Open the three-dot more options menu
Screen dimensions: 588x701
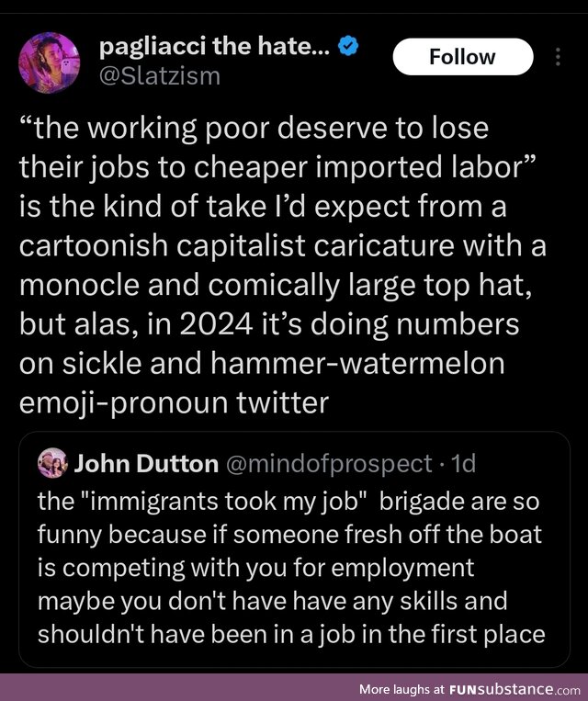pyautogui.click(x=558, y=57)
